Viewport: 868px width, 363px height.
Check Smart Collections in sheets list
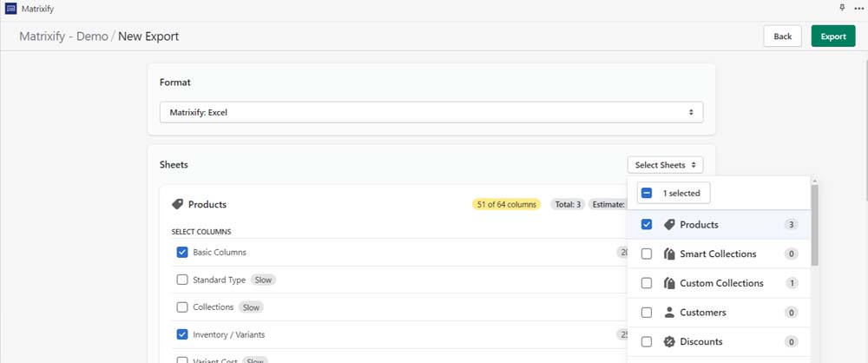[x=647, y=254]
